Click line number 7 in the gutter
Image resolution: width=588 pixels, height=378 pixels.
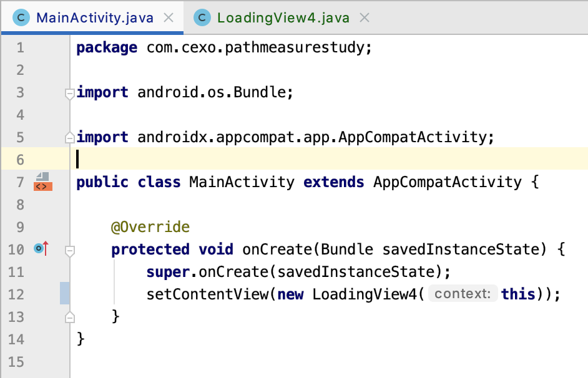[x=20, y=182]
